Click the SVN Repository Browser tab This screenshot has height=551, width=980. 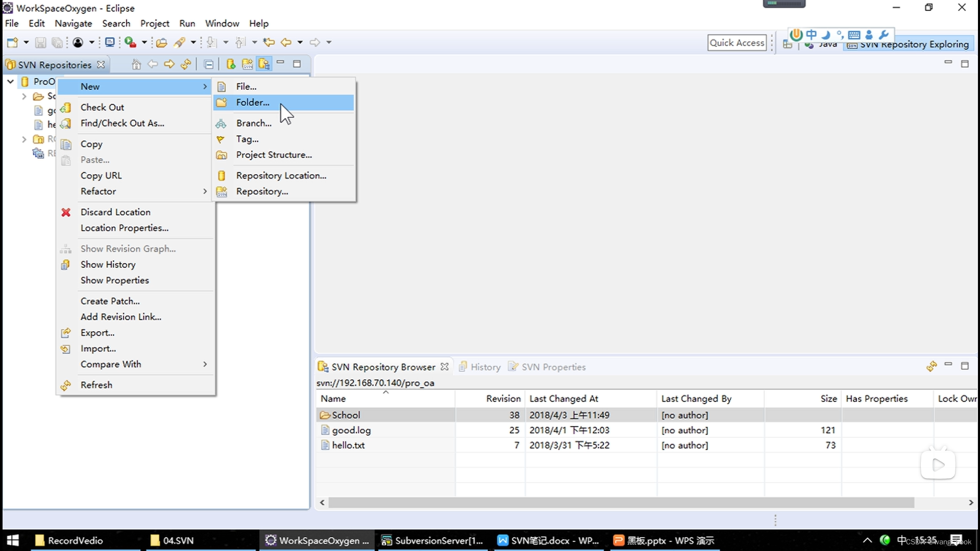[x=383, y=367]
